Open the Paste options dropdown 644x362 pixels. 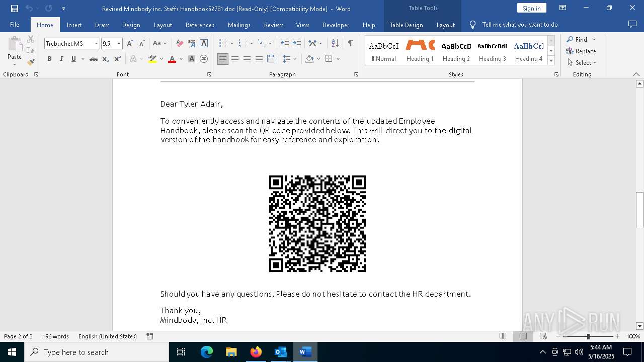click(15, 64)
